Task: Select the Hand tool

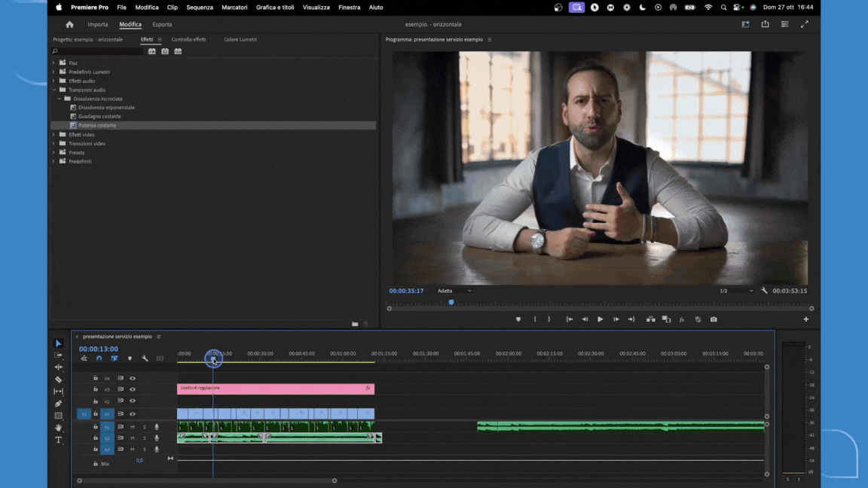Action: click(x=58, y=428)
